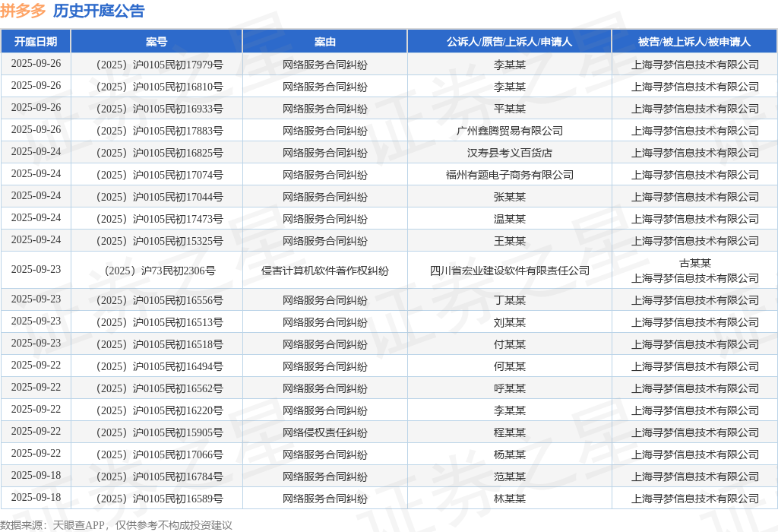Screen dimensions: 778x532
Task: Click case number (2025)沪0105民初15905号
Action: 157,432
